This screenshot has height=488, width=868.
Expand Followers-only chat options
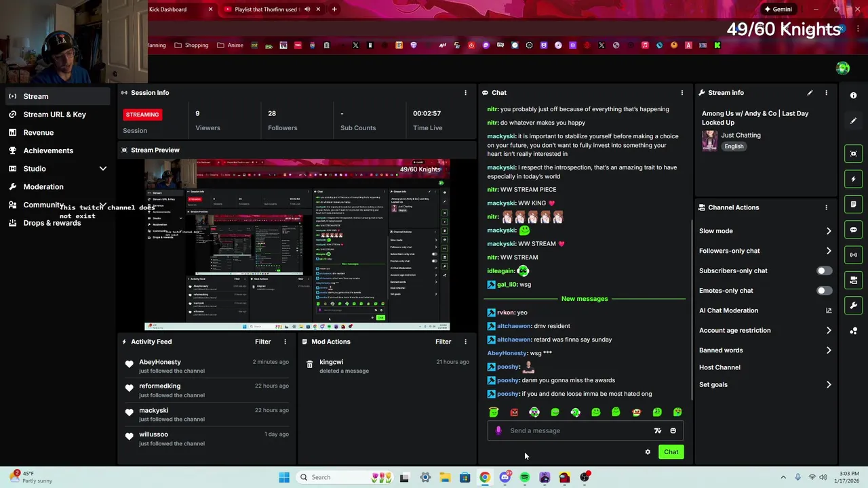coord(829,251)
